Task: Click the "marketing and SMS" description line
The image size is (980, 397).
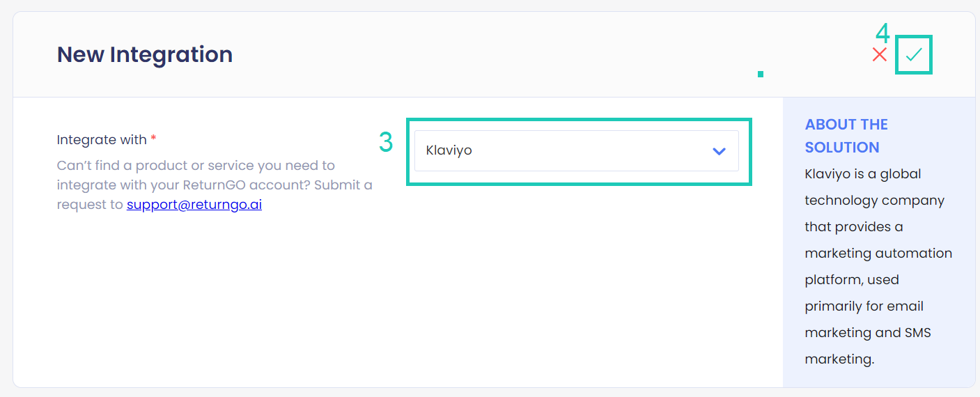Action: coord(868,333)
